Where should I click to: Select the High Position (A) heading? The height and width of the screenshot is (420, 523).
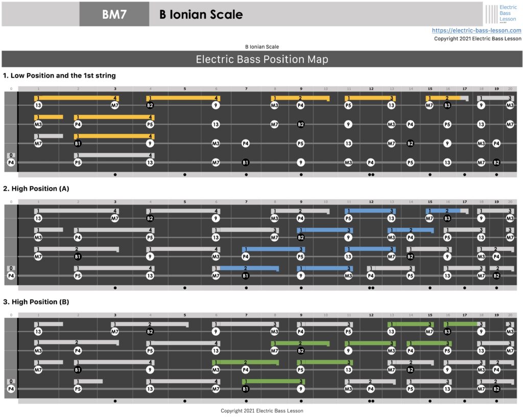[36, 189]
